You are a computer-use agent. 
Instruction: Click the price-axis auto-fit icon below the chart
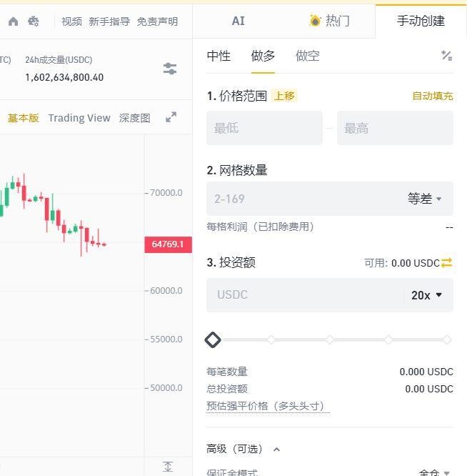[x=168, y=467]
